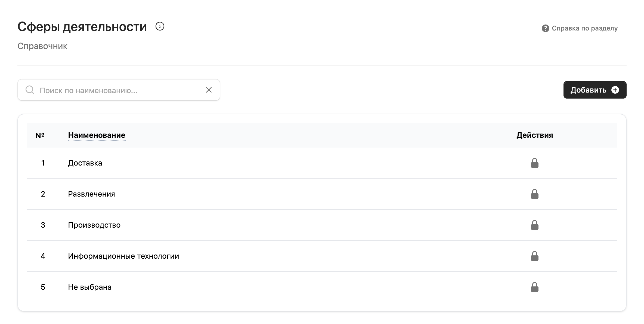Viewport: 644px width, 324px height.
Task: Click the lock icon for Не выбрана
Action: point(535,287)
